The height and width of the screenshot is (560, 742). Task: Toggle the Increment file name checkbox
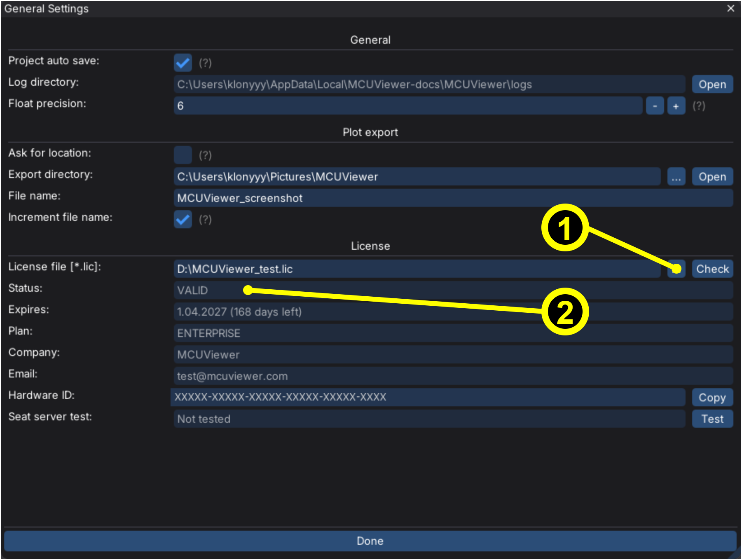(183, 219)
